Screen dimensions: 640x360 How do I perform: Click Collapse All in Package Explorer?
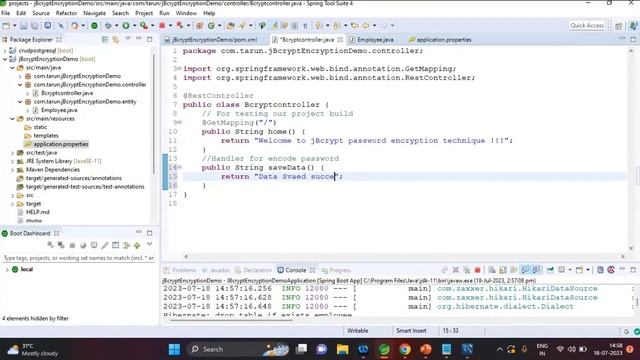click(x=105, y=39)
